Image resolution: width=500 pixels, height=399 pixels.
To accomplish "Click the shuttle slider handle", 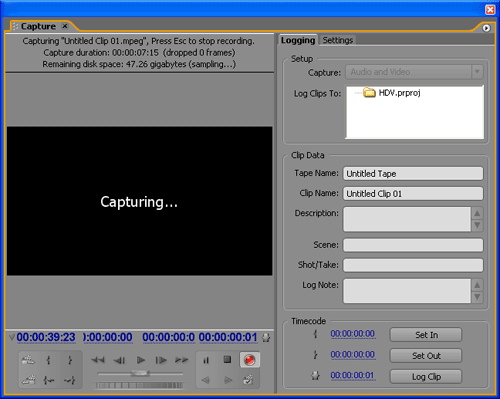I will click(140, 374).
